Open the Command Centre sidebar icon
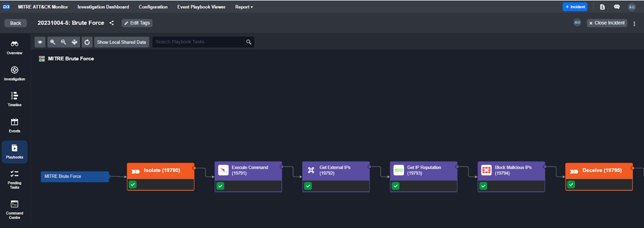644x228 pixels. [x=14, y=204]
